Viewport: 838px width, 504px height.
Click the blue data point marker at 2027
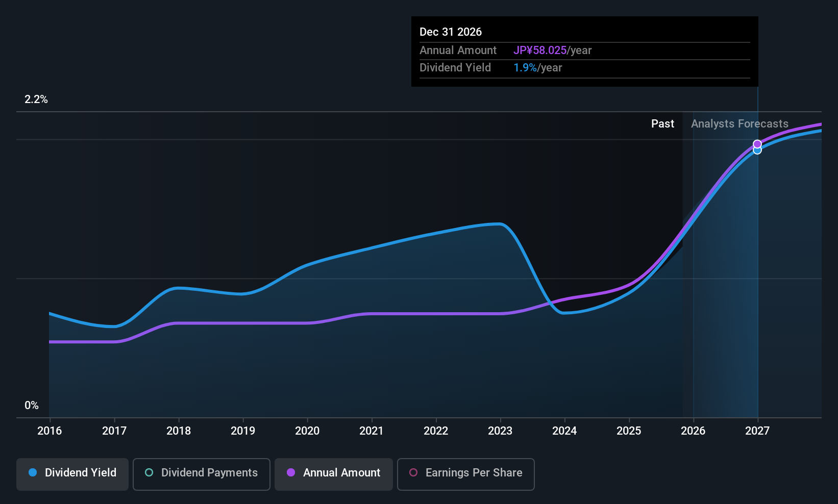pyautogui.click(x=757, y=150)
